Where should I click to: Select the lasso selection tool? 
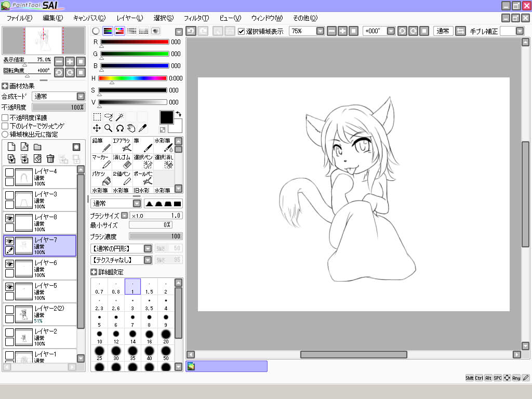tap(108, 117)
